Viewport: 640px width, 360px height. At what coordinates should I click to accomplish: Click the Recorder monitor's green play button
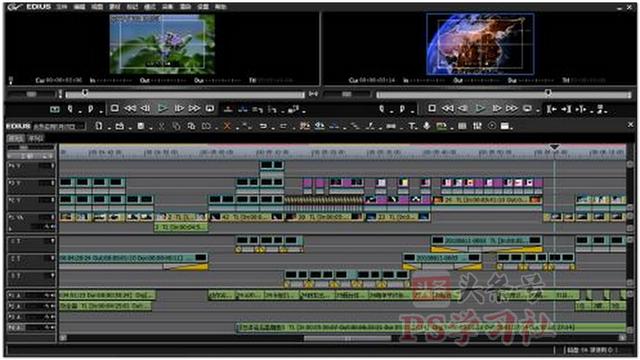click(x=480, y=108)
